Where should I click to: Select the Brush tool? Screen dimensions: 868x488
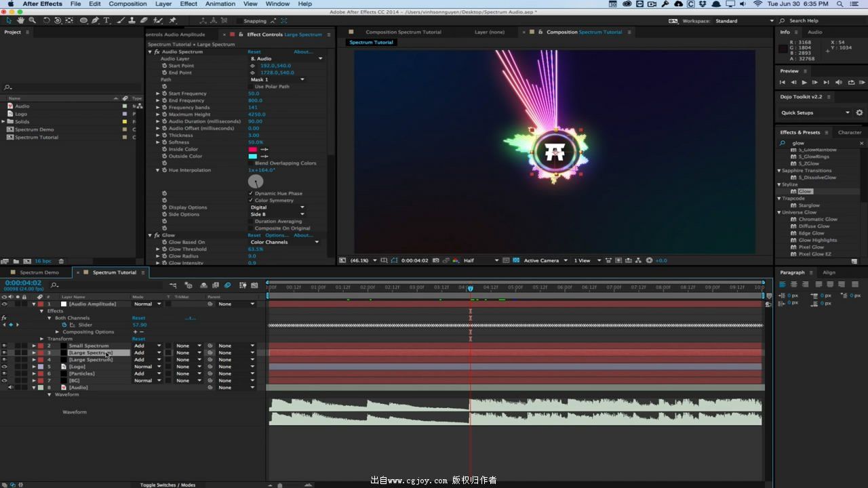tap(121, 20)
